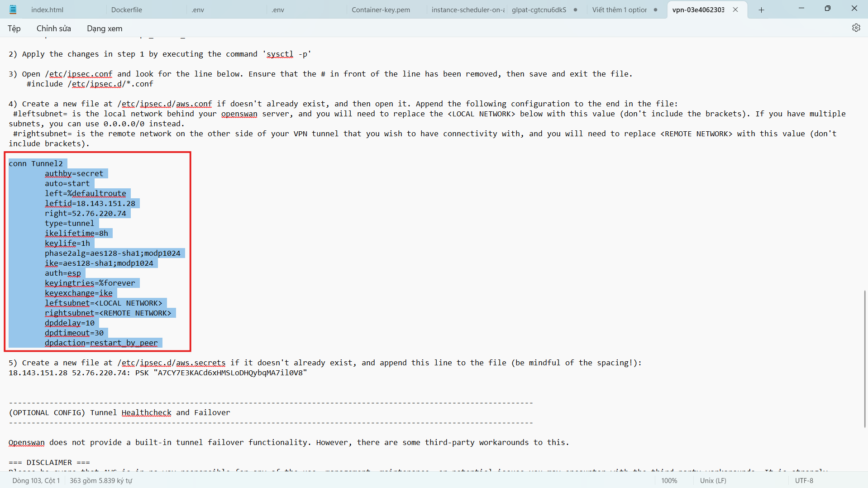Image resolution: width=868 pixels, height=488 pixels.
Task: Select the vpn-03e4062303 tab
Action: click(698, 10)
